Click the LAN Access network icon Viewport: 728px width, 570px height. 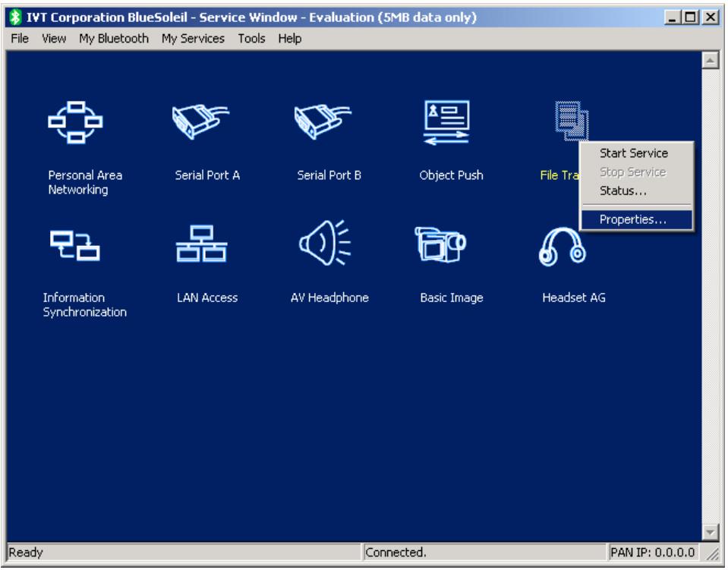tap(201, 244)
